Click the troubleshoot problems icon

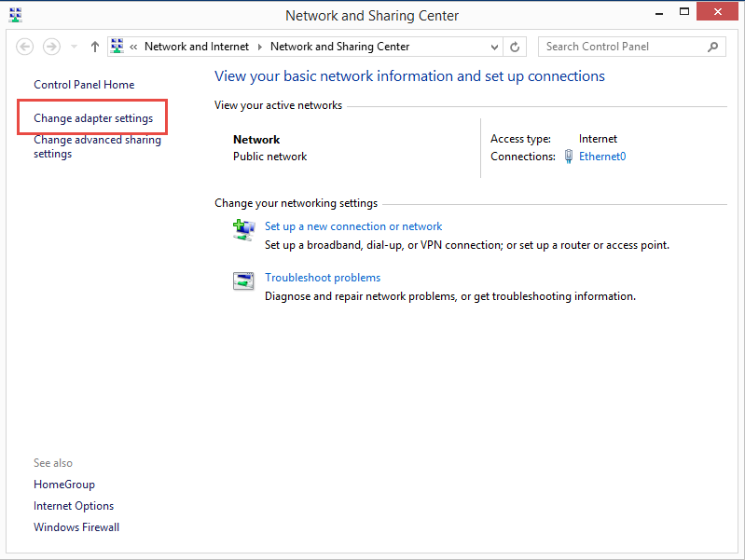tap(243, 280)
